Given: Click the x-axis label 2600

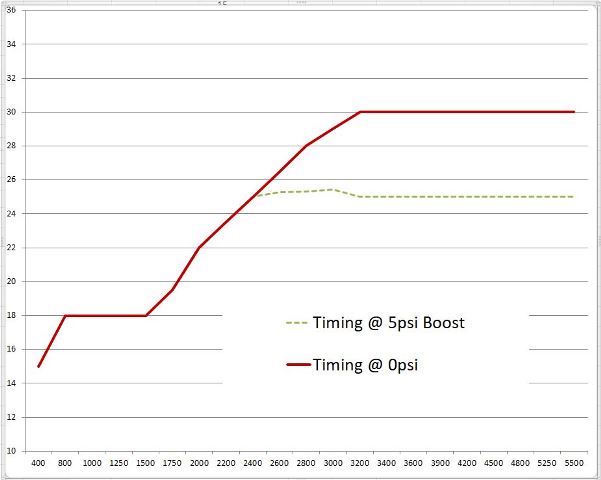Looking at the screenshot, I should tap(279, 463).
